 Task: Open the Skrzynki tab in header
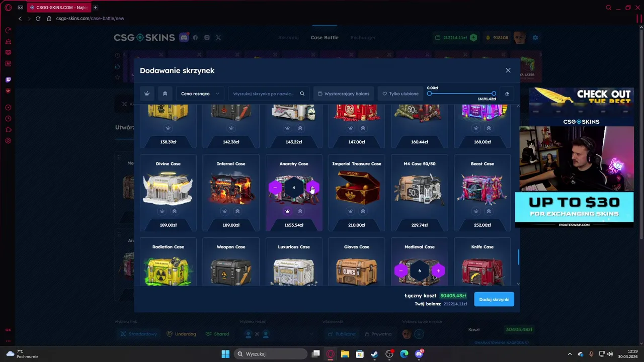coord(288,38)
